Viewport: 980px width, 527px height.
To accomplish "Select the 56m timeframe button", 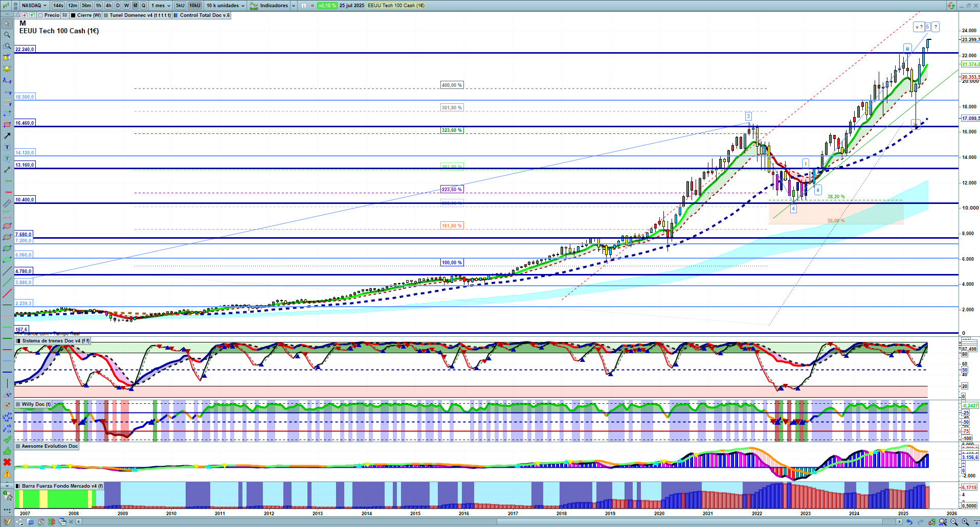I will click(x=86, y=6).
